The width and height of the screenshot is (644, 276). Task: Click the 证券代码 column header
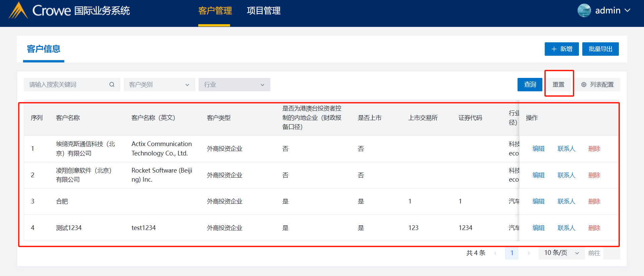click(470, 118)
